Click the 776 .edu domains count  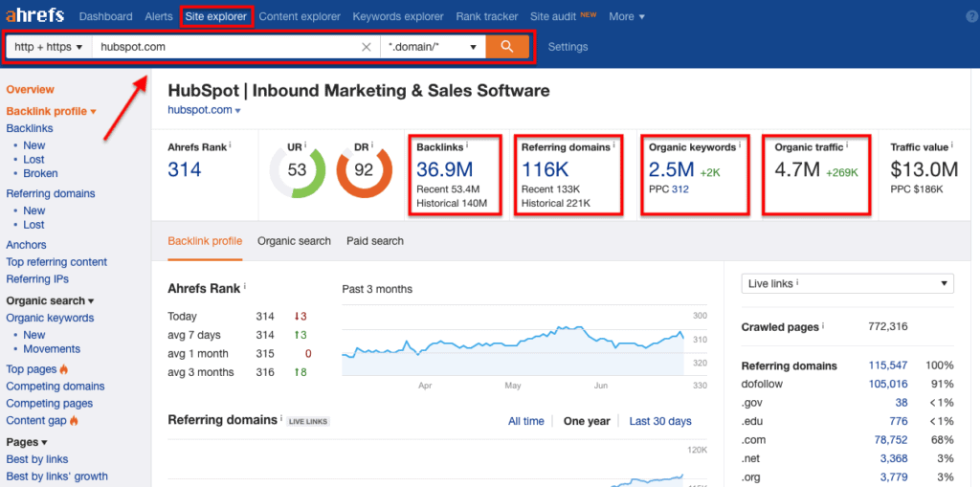(899, 421)
